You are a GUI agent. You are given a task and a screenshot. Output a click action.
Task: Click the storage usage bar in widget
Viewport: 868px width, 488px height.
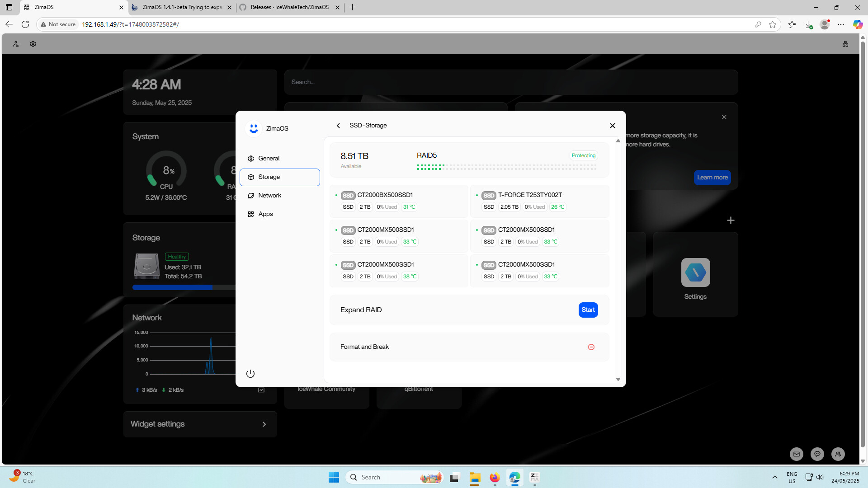tap(184, 287)
